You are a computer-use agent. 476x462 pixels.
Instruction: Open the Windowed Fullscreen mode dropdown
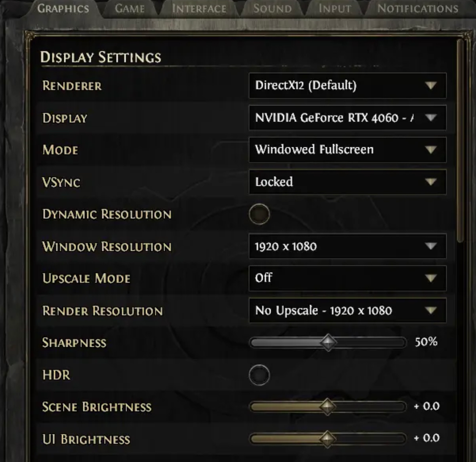tap(348, 149)
